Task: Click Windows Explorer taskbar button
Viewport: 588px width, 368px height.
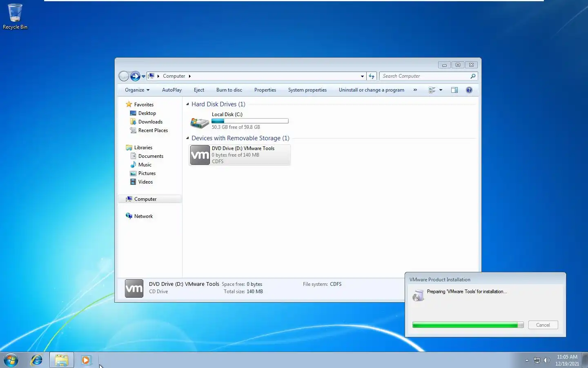Action: 62,360
